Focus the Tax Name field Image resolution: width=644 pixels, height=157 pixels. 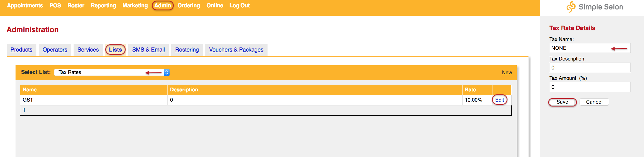(x=590, y=48)
